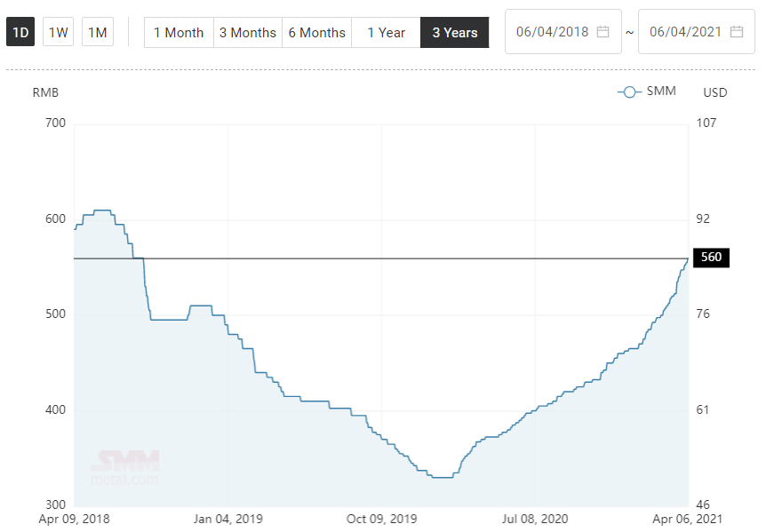
Task: Choose the 6 Months range tab
Action: click(x=317, y=33)
